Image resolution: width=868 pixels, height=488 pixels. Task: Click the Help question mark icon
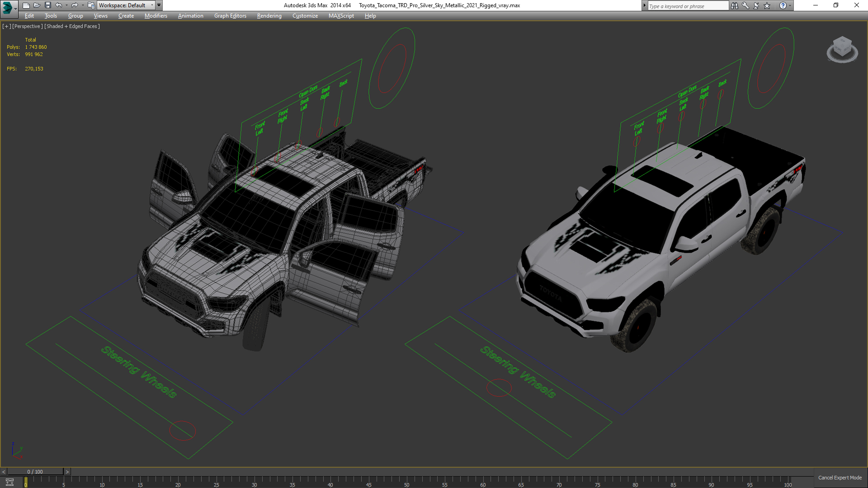click(783, 5)
